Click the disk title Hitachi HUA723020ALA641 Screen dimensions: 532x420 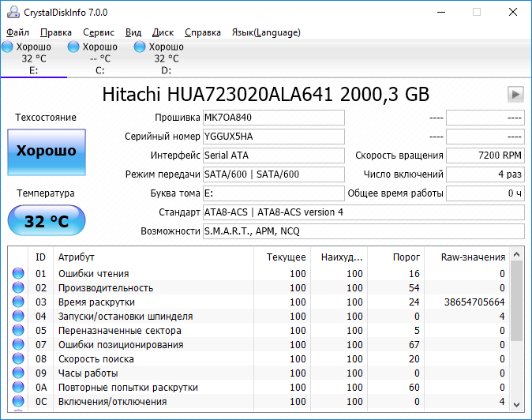217,94
